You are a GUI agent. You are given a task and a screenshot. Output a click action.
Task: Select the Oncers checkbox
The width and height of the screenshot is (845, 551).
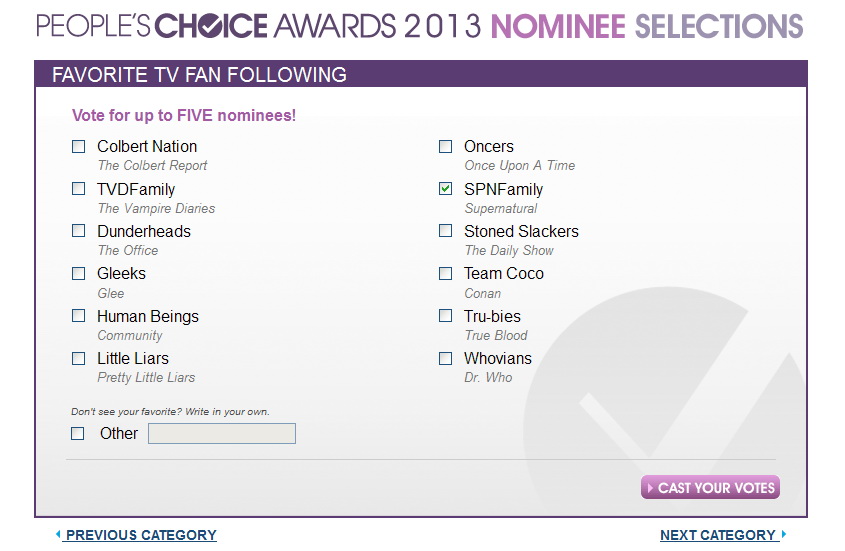[446, 147]
